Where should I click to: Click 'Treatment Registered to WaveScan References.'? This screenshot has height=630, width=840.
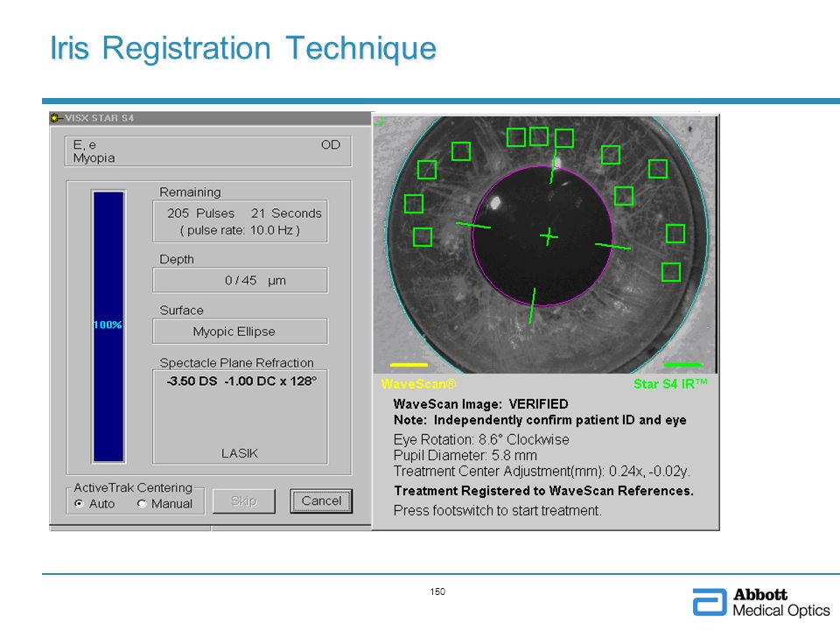pyautogui.click(x=543, y=491)
